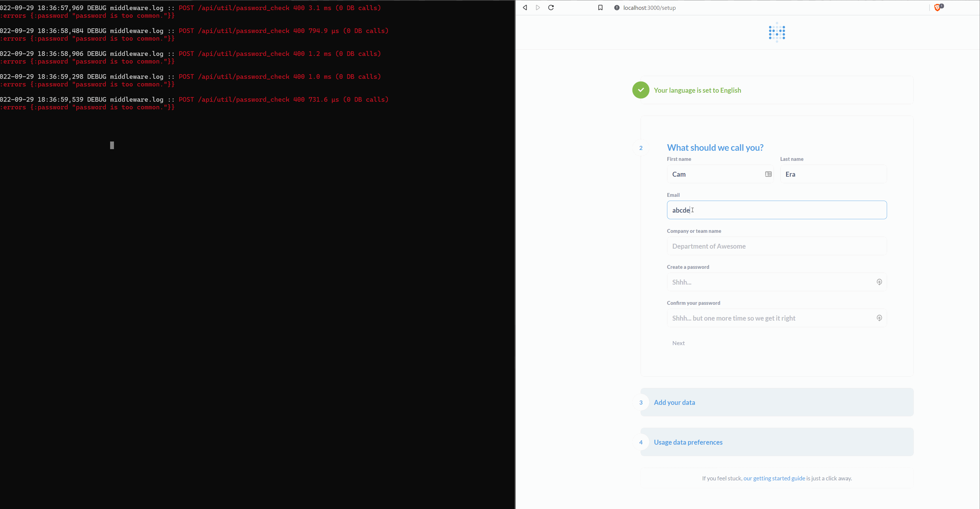The height and width of the screenshot is (509, 980).
Task: Click the 'Next' button
Action: [x=679, y=343]
